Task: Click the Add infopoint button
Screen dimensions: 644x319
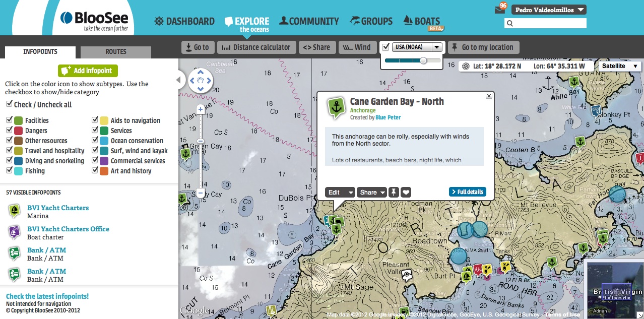Action: 88,71
